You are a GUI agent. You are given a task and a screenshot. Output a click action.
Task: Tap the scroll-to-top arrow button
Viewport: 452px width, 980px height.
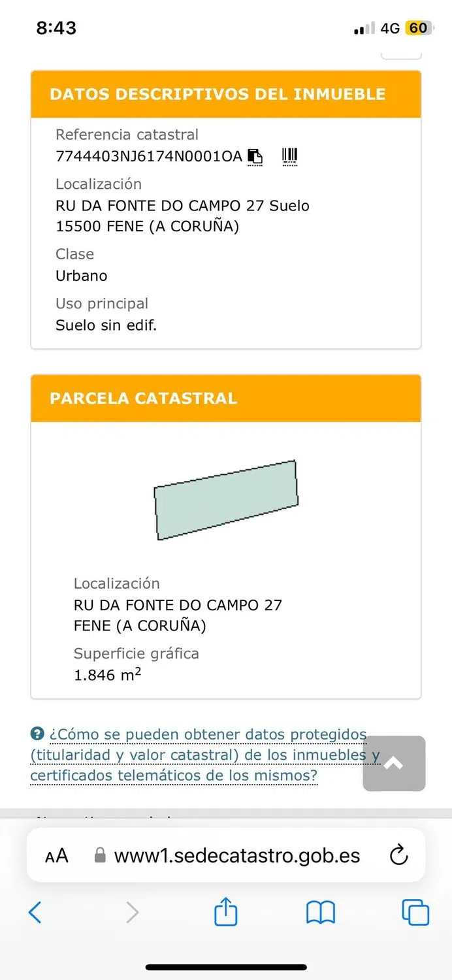394,763
